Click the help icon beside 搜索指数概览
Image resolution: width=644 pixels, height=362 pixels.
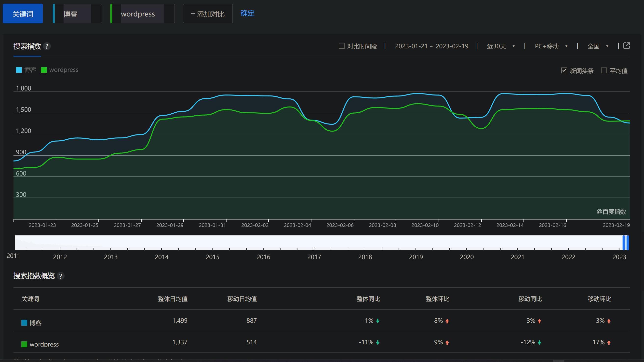pyautogui.click(x=61, y=276)
